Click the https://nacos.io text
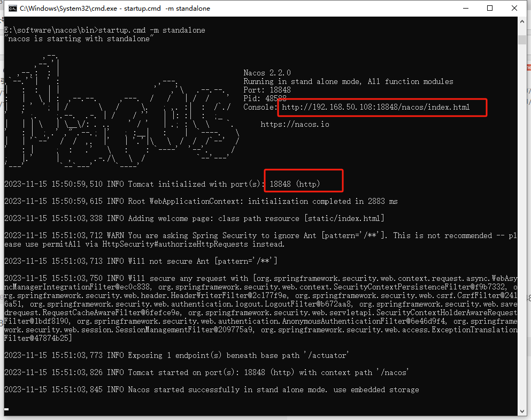The image size is (531, 420). click(295, 124)
